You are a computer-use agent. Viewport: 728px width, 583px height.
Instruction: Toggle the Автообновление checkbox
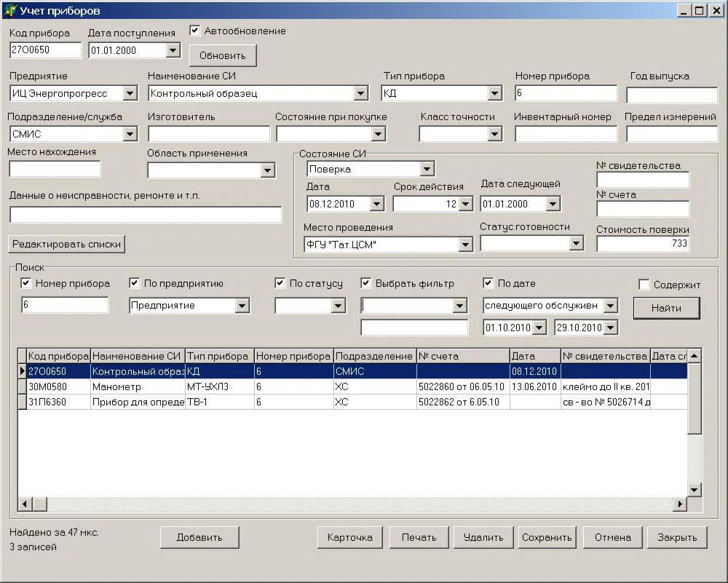[195, 31]
